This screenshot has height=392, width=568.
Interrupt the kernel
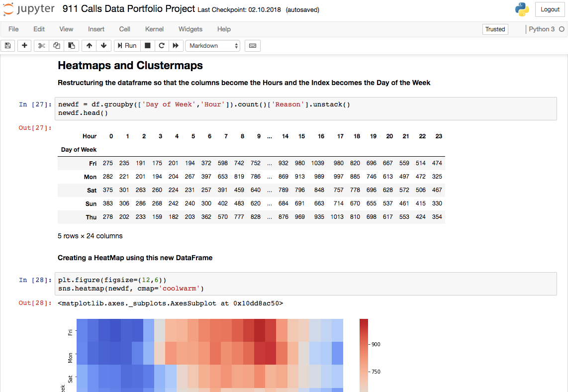tap(147, 45)
